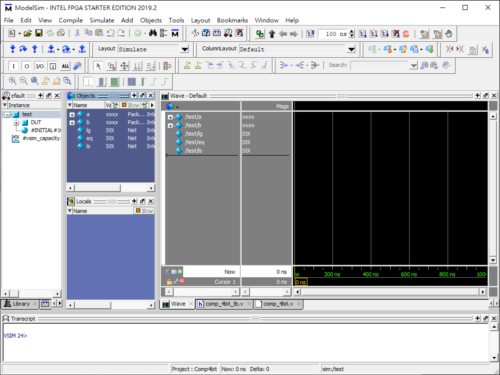
Task: Toggle the Inputs filter button
Action: pos(14,66)
